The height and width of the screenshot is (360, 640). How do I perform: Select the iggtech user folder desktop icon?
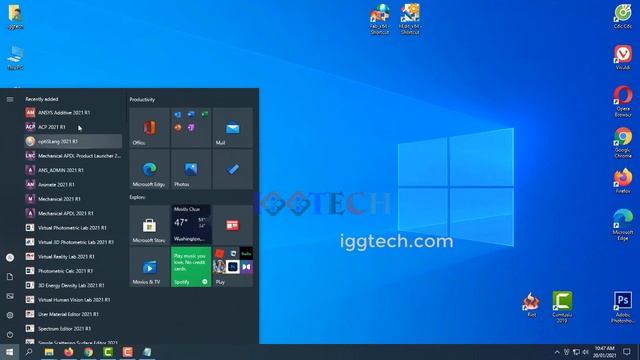[x=15, y=17]
